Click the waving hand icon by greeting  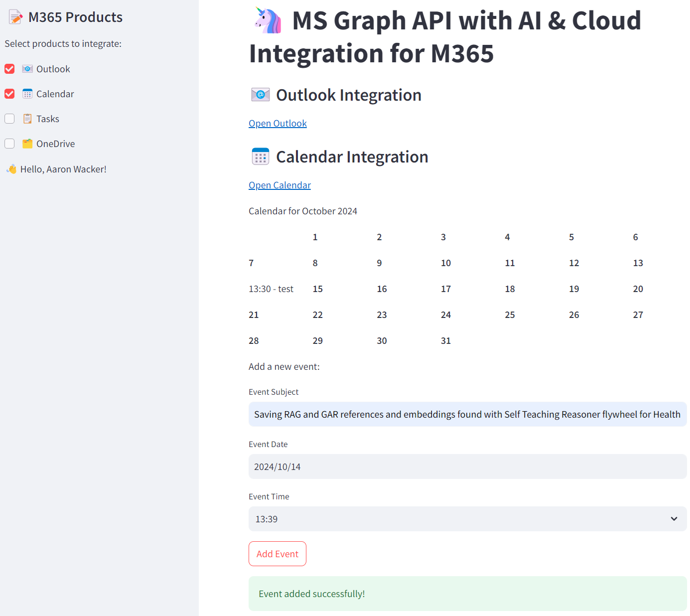pyautogui.click(x=11, y=169)
